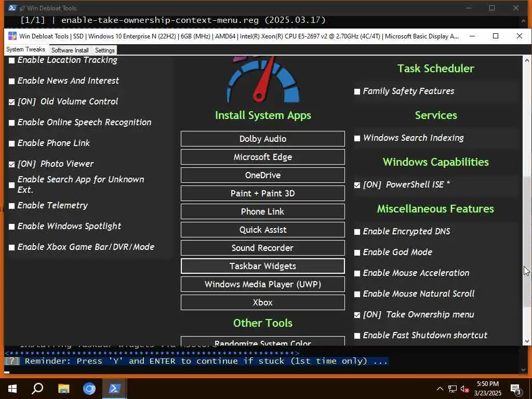Click the Phone Link install button
This screenshot has height=399, width=532.
tap(262, 212)
